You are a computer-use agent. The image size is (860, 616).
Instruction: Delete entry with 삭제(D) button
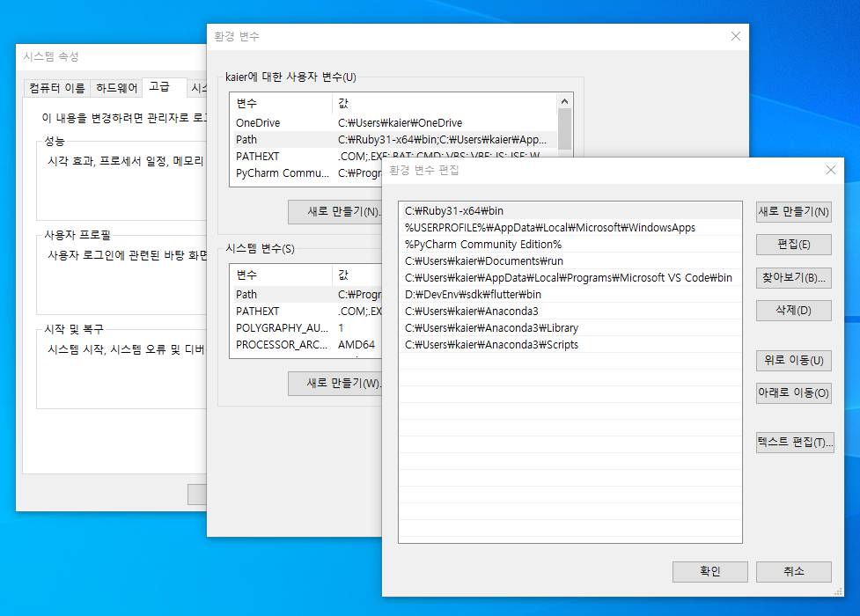pyautogui.click(x=793, y=311)
